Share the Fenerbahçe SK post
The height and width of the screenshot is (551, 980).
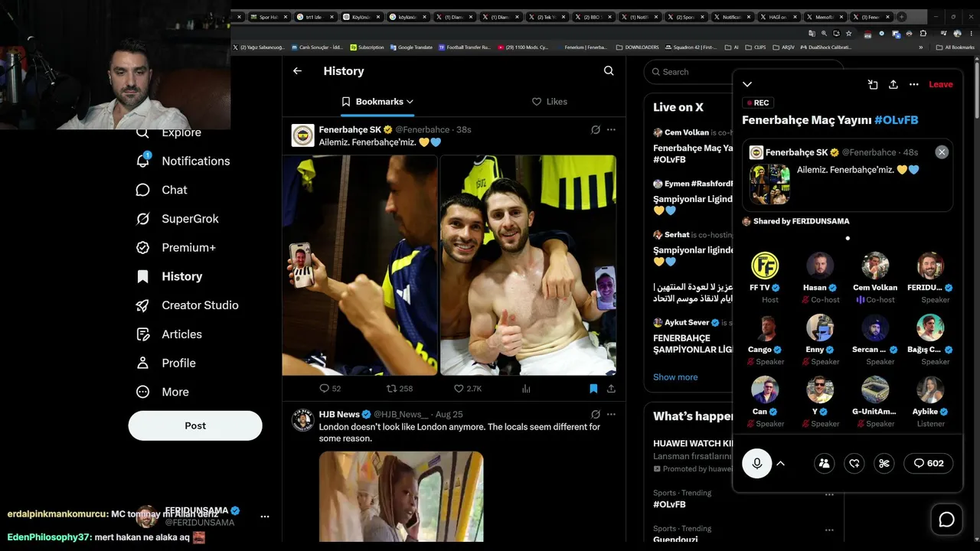click(611, 389)
